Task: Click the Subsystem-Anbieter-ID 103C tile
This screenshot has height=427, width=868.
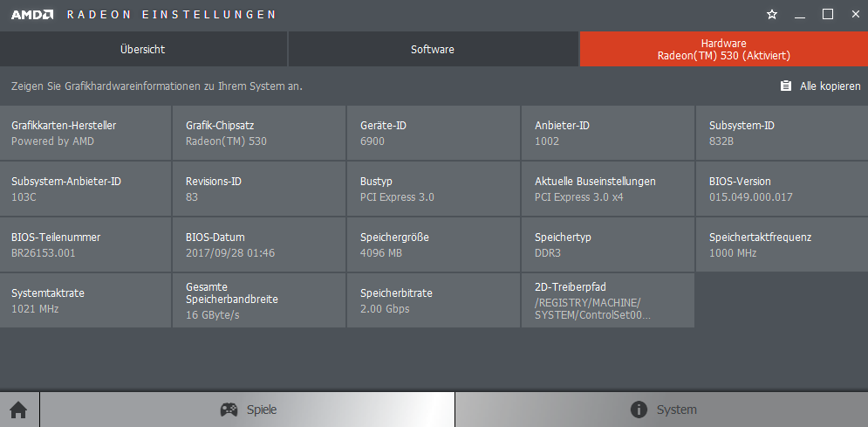Action: (85, 189)
